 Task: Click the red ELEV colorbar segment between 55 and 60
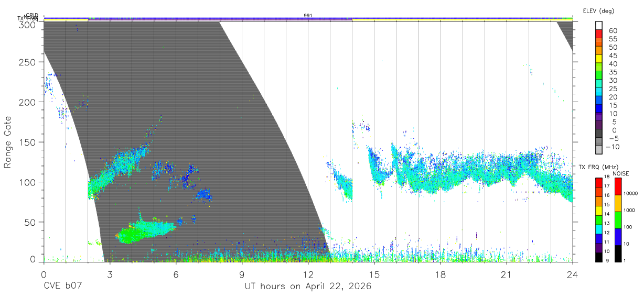[x=599, y=35]
